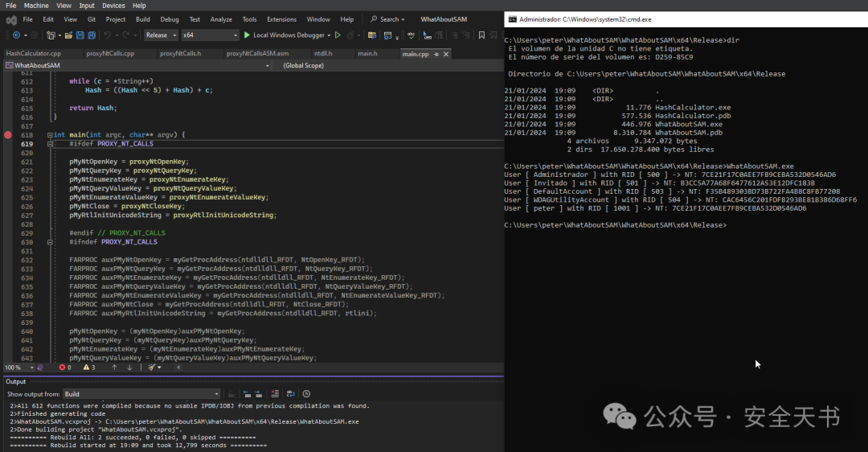Screen dimensions: 868x452
Task: Click the yellow warnings count indicator
Action: pyautogui.click(x=89, y=368)
